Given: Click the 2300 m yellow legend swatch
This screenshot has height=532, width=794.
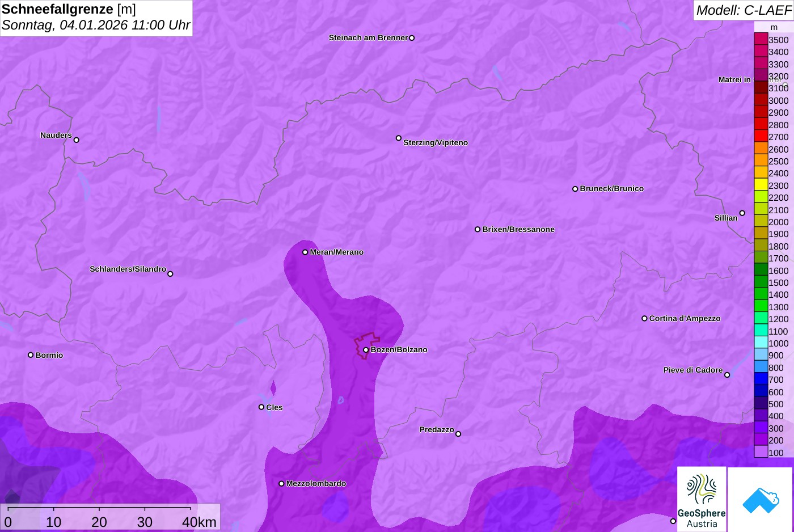Looking at the screenshot, I should pyautogui.click(x=761, y=185).
